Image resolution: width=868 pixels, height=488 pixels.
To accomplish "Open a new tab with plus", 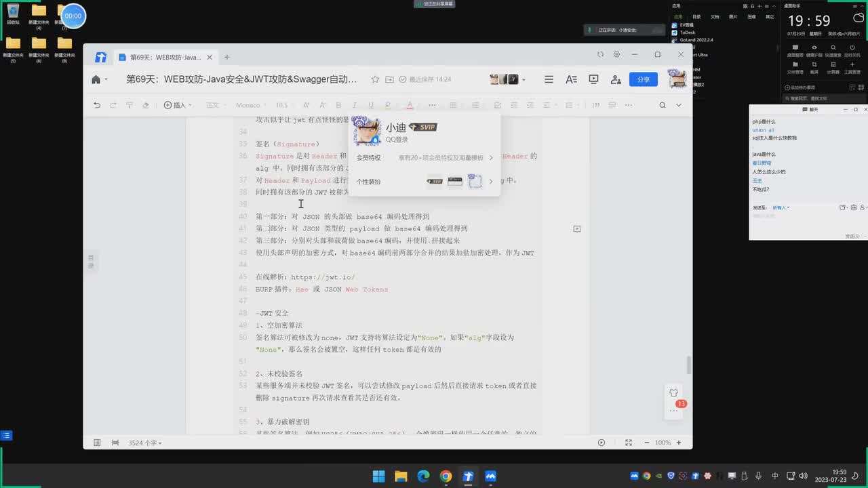I will click(227, 57).
